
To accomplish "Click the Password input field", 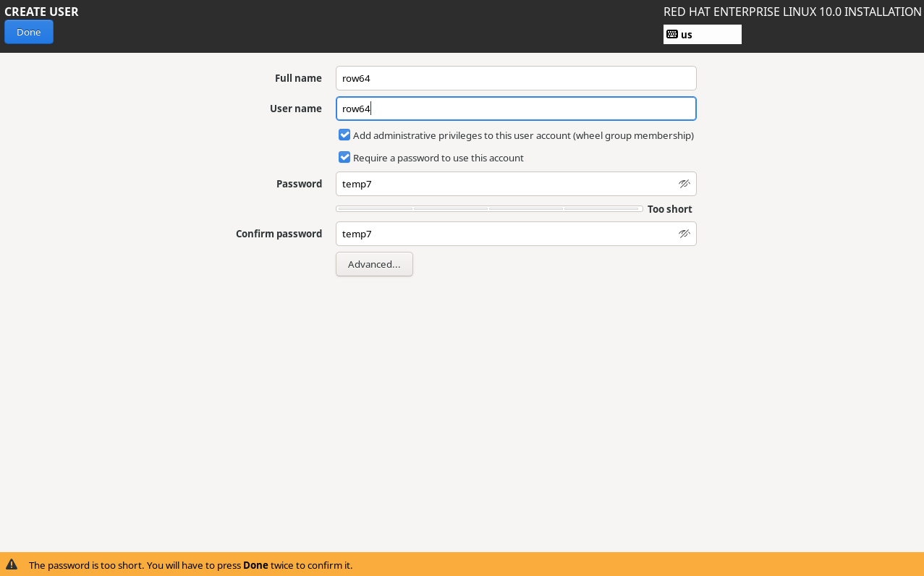I will click(516, 184).
